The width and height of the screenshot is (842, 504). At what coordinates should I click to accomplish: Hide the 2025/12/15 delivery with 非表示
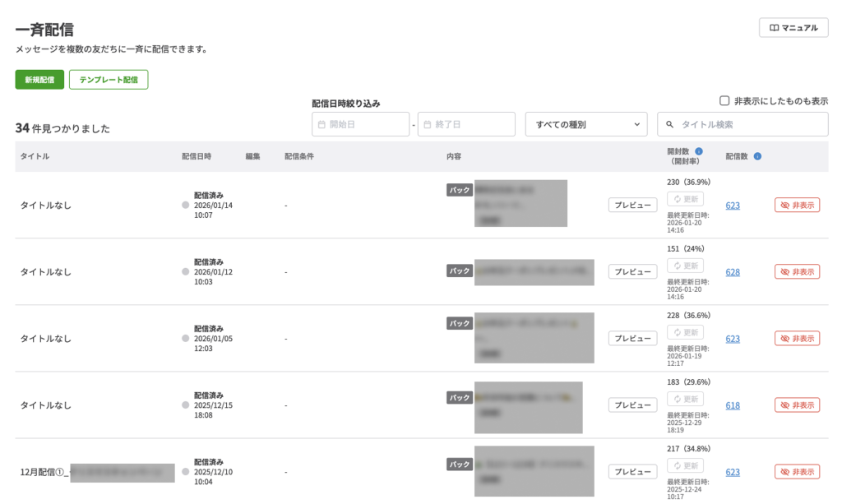click(x=797, y=405)
